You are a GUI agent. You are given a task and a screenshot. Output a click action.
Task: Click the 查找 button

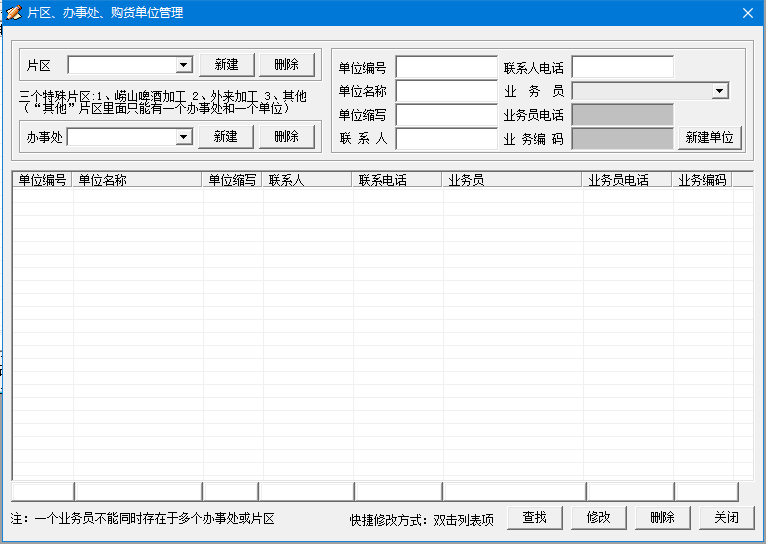click(535, 517)
